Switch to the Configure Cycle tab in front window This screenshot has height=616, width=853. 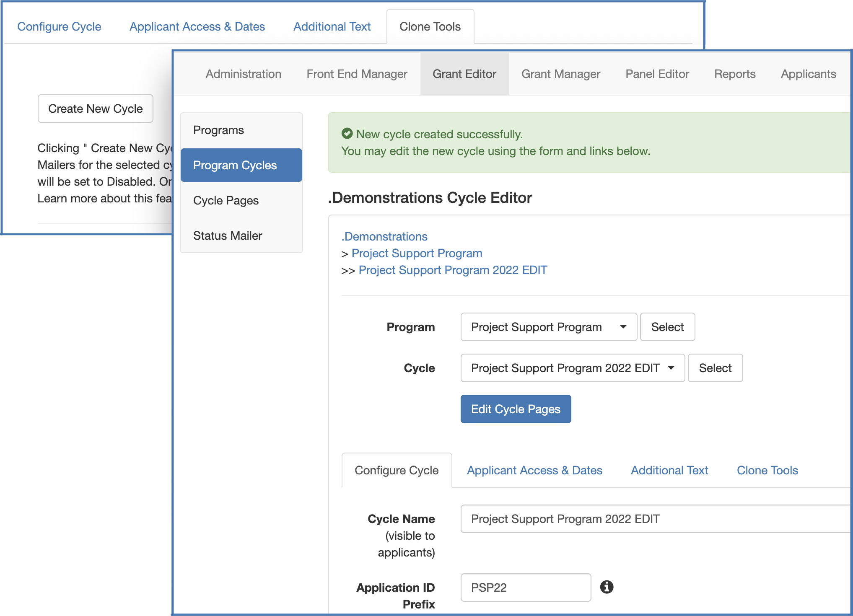397,470
